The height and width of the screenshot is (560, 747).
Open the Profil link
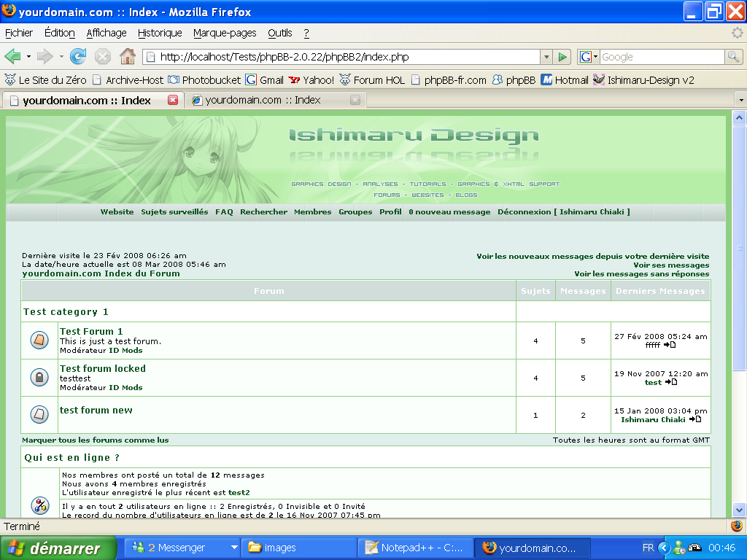tap(390, 212)
